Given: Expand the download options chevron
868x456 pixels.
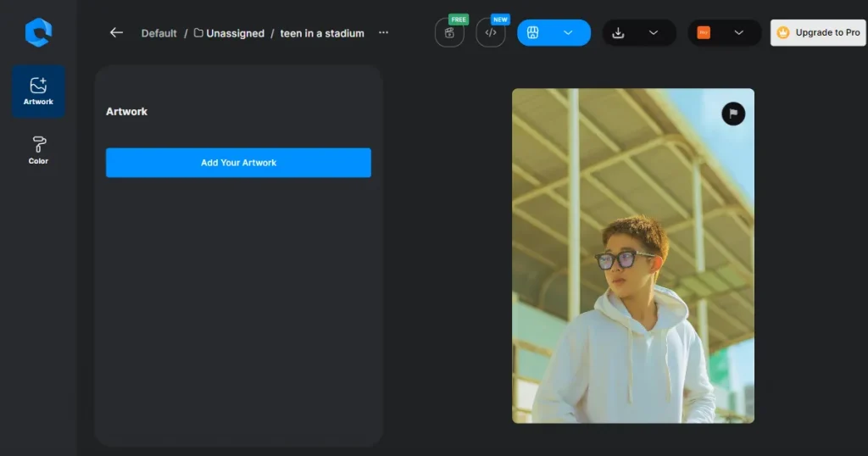Looking at the screenshot, I should click(x=654, y=33).
